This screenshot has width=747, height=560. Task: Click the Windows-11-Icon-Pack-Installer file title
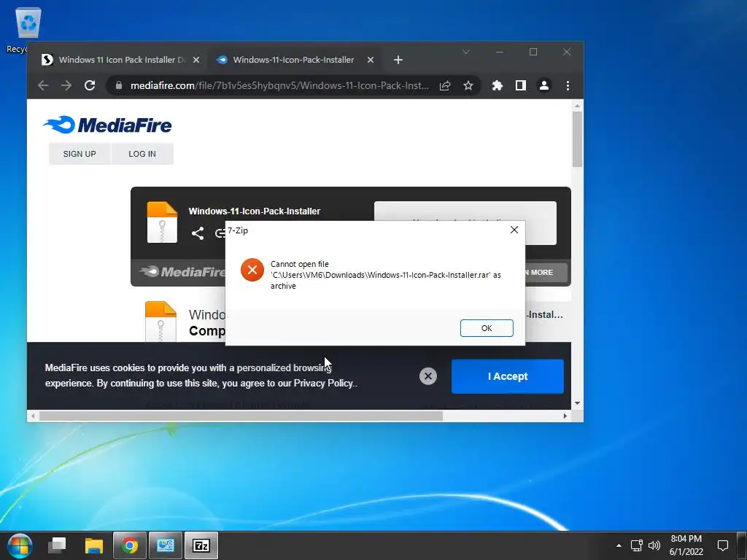[x=255, y=211]
